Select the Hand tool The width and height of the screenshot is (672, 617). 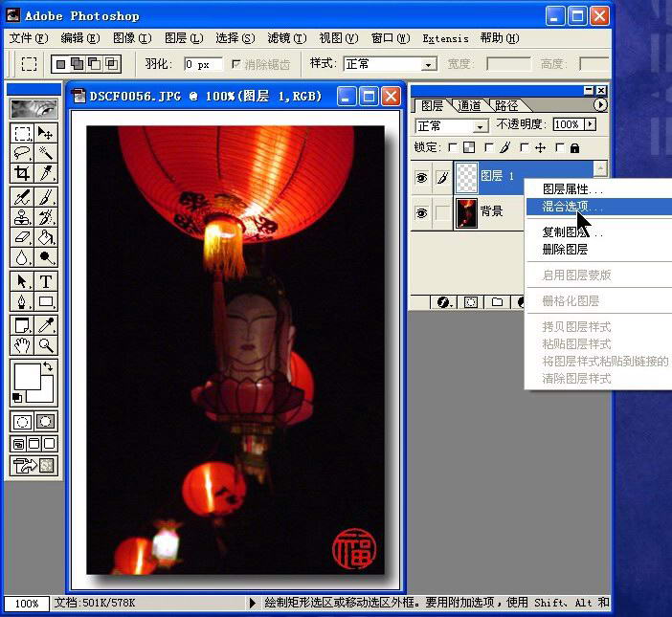[22, 345]
